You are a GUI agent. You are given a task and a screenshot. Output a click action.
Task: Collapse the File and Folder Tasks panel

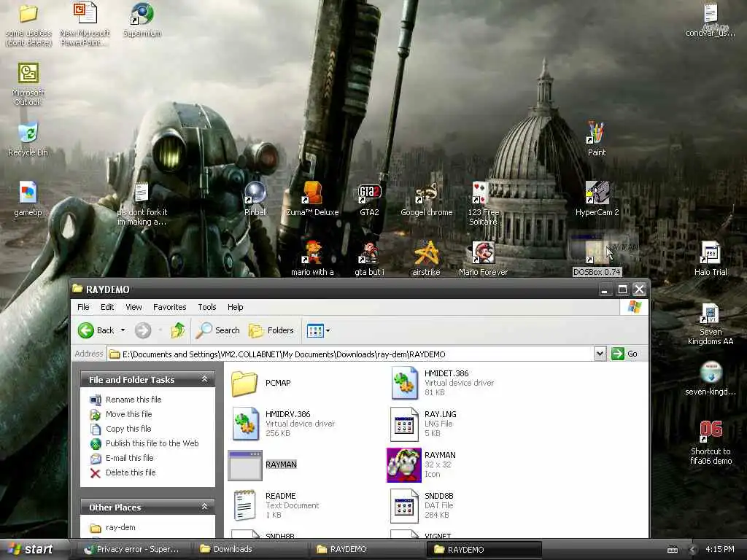pos(204,379)
